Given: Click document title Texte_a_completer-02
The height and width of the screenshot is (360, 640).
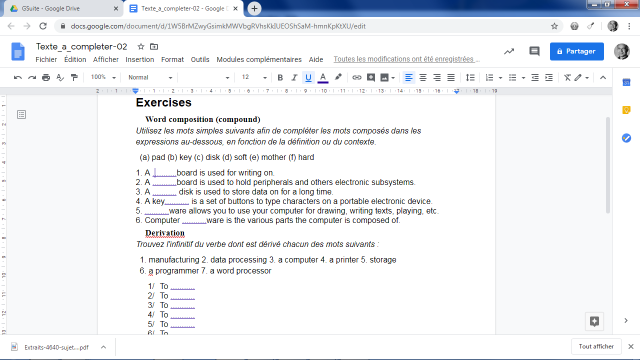Looking at the screenshot, I should tap(81, 47).
